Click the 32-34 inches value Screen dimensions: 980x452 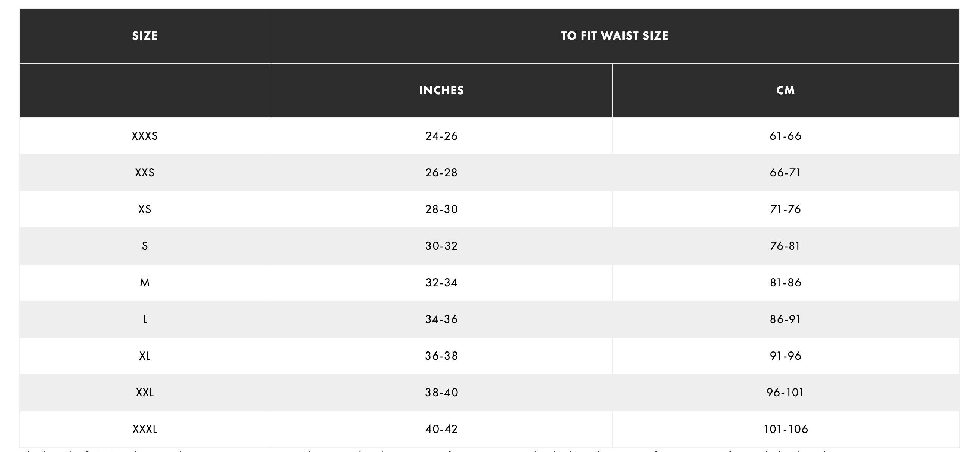point(442,282)
